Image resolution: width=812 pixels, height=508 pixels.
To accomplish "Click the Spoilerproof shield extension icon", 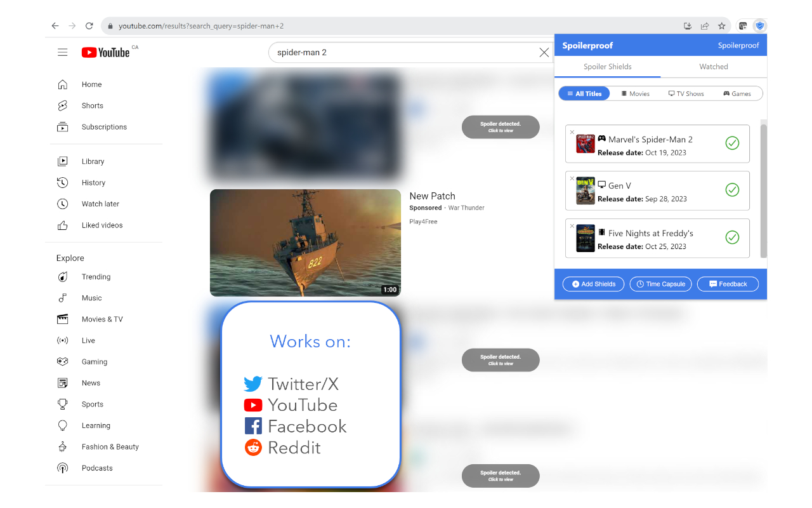I will tap(759, 26).
